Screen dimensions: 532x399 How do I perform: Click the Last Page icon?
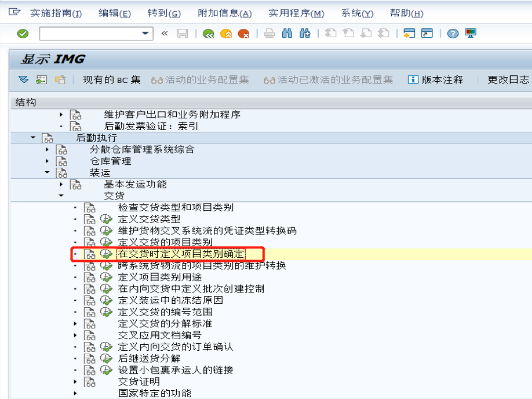tap(384, 33)
